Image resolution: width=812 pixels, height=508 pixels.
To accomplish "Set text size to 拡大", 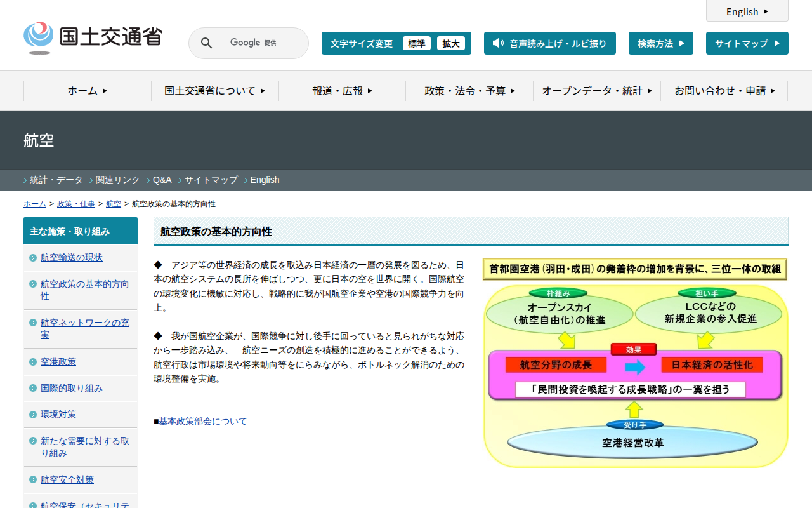I will [x=451, y=43].
